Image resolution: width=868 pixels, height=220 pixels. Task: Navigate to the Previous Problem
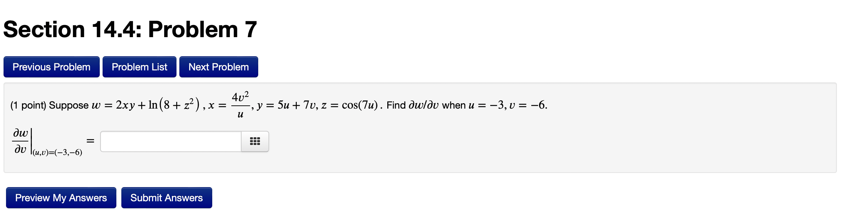point(51,66)
